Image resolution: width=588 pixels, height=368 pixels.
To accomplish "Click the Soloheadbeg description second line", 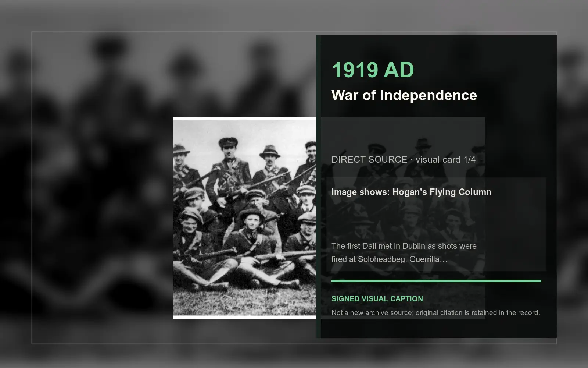I will 389,259.
